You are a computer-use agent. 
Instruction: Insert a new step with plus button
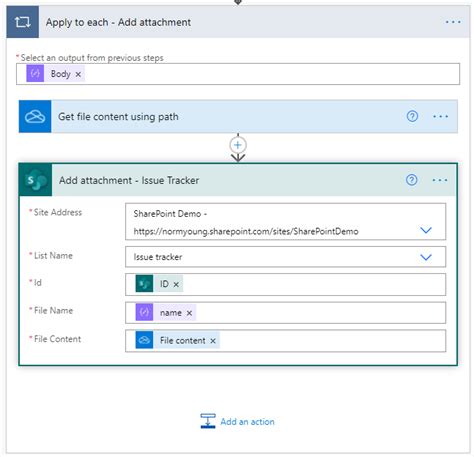pos(238,145)
